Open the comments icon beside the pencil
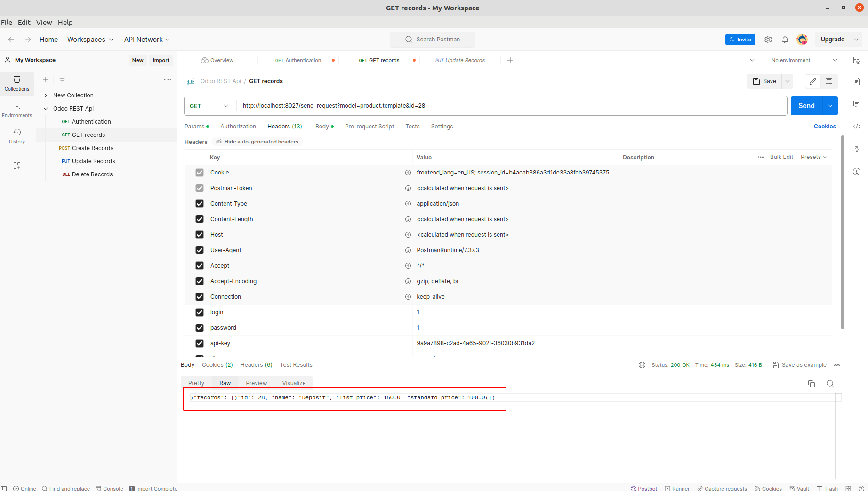Screen dimensions: 868x491 coord(829,81)
